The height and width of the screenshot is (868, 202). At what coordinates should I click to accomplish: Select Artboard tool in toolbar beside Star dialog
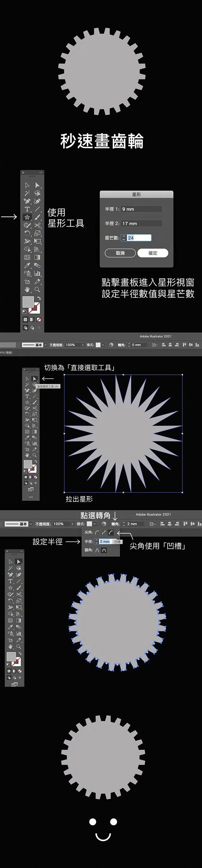point(27,281)
